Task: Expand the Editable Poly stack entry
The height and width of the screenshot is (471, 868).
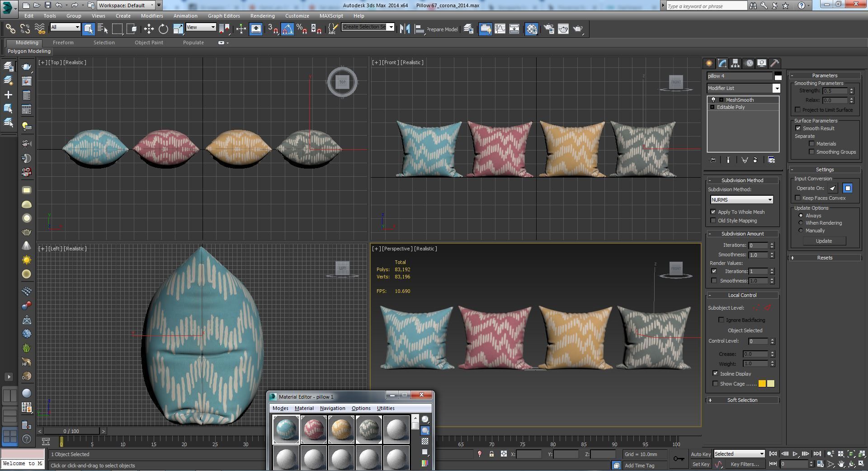Action: point(712,107)
